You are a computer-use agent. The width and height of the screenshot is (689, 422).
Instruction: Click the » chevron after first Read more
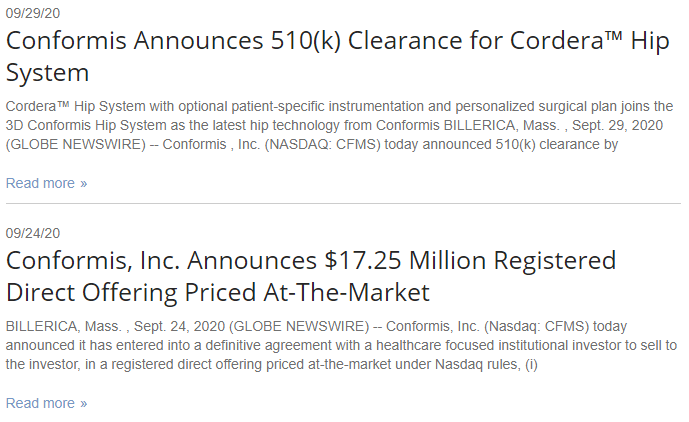point(83,184)
